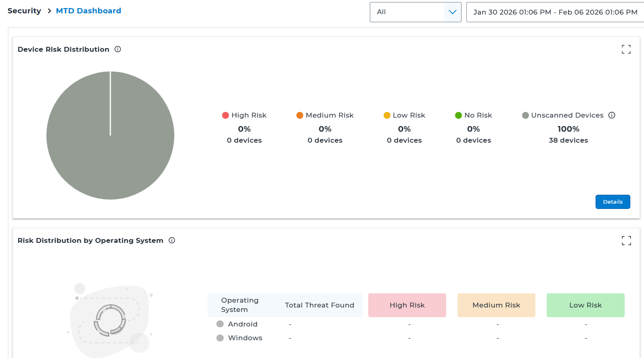Click the dropdown arrow of All selector

pos(453,12)
